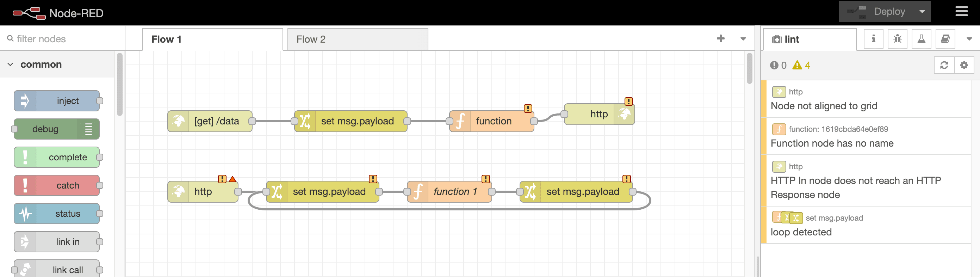Open the help book sidebar icon
The width and height of the screenshot is (980, 277).
point(945,39)
